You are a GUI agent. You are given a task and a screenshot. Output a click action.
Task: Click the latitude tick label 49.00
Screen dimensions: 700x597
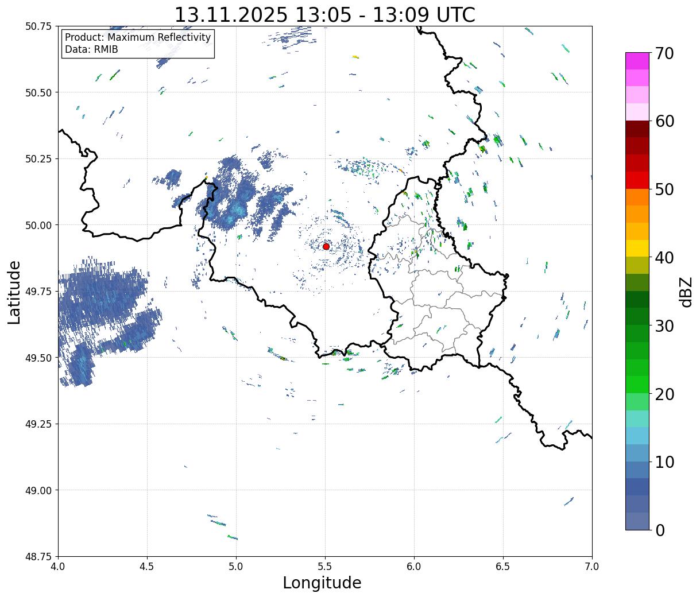(38, 490)
